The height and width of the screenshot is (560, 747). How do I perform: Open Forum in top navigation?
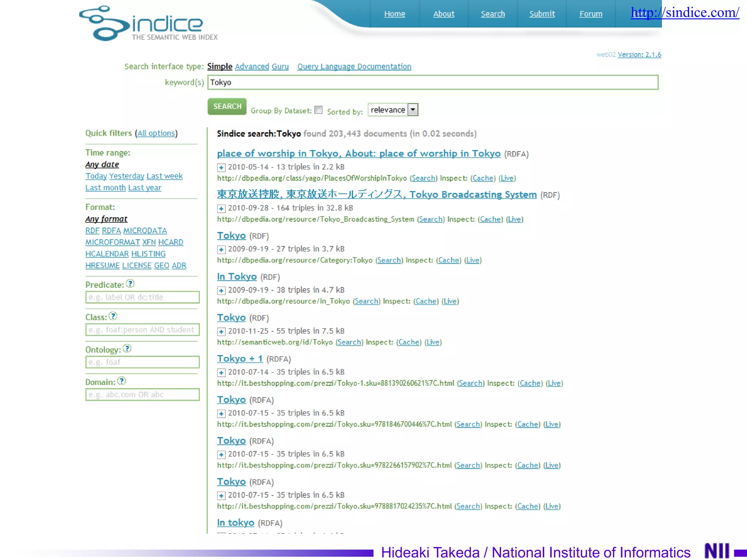[x=591, y=14]
